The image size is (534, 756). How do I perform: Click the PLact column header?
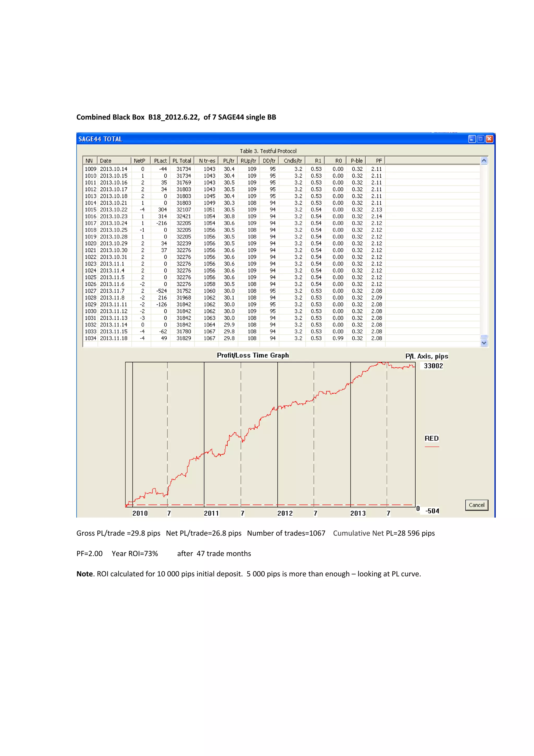click(160, 161)
